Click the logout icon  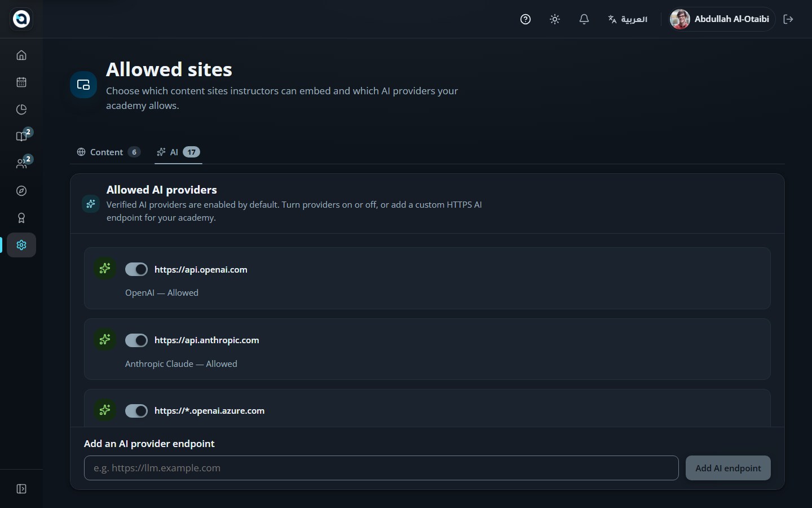[788, 19]
